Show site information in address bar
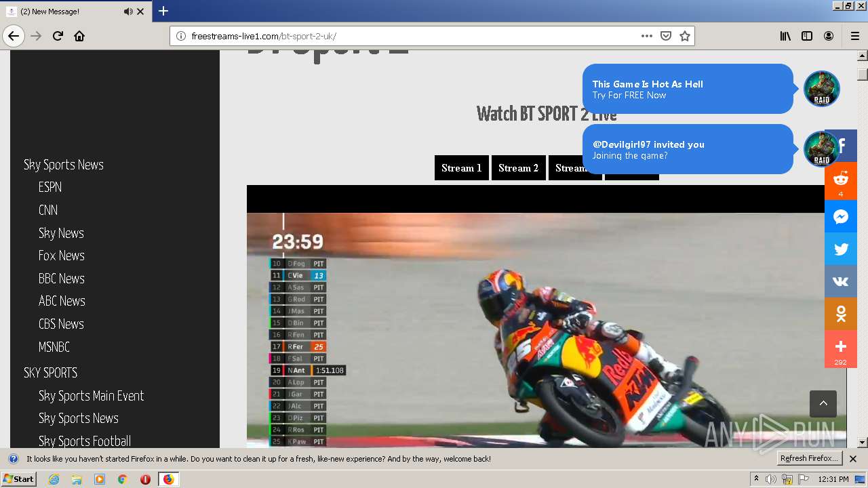Screen dimensions: 868x488 (181, 36)
